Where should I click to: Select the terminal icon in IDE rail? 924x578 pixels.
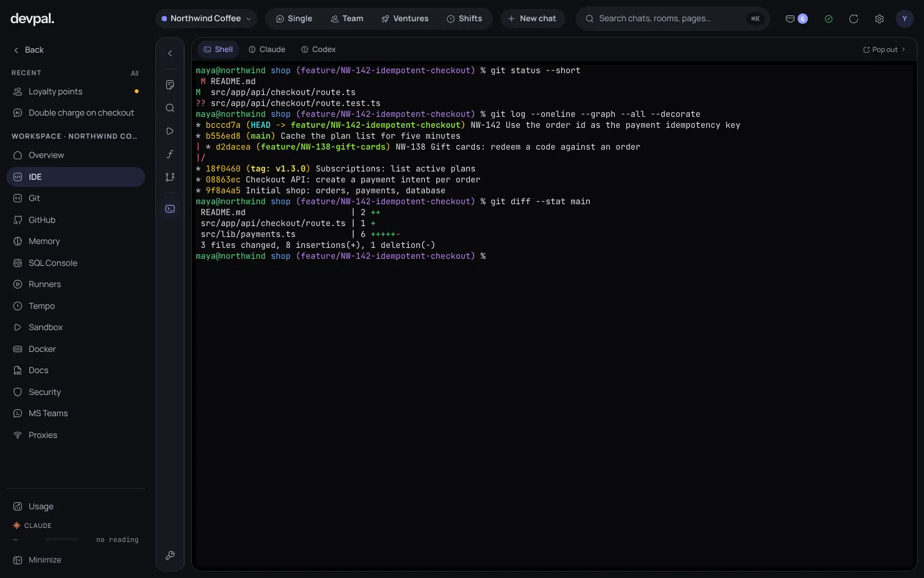(x=170, y=209)
